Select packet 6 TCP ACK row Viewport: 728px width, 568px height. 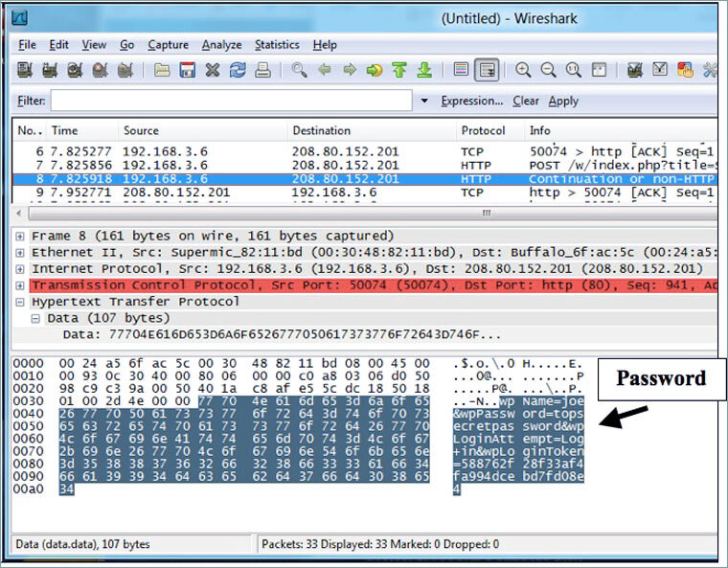click(x=365, y=151)
